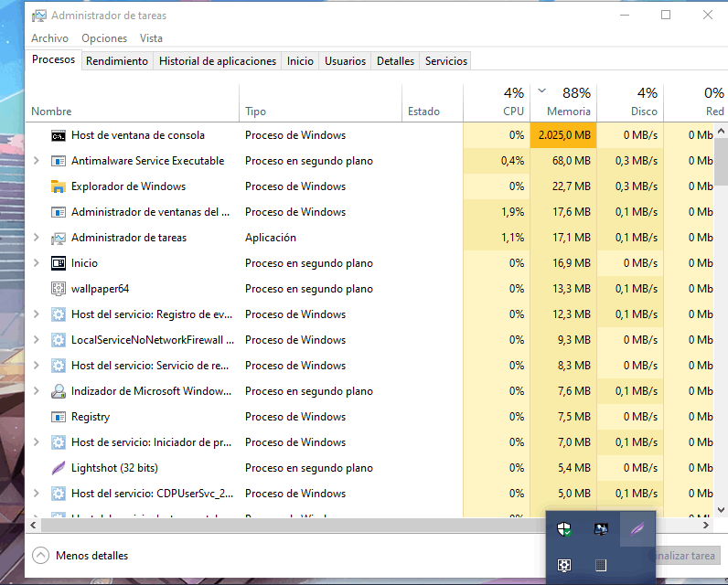The height and width of the screenshot is (585, 728).
Task: Open the Opciones menu
Action: 104,38
